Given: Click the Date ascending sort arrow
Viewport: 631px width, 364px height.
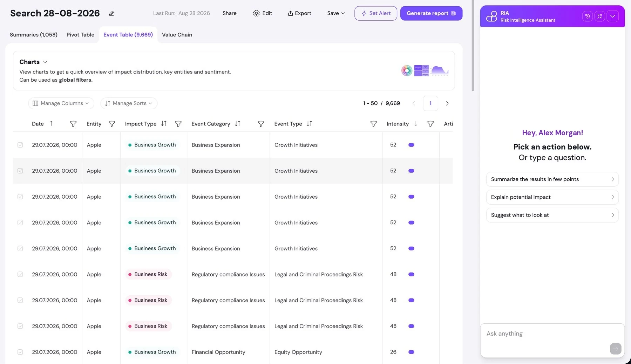Looking at the screenshot, I should pos(51,123).
